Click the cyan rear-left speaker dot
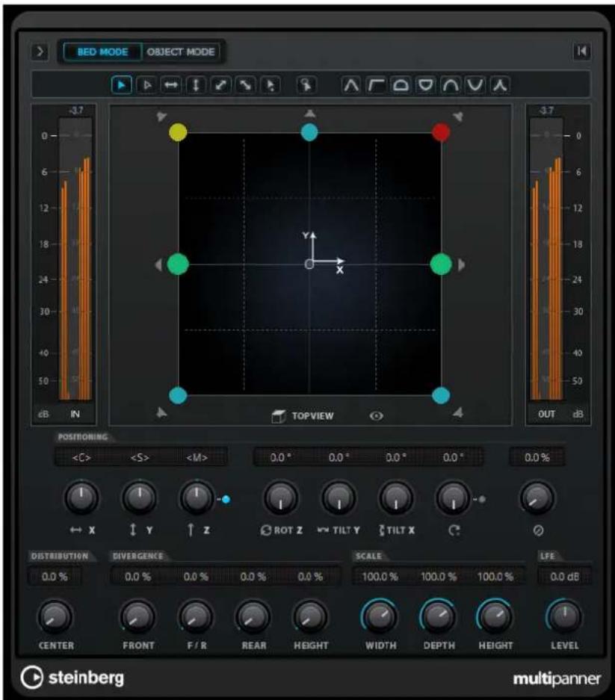615x700 pixels. 178,395
